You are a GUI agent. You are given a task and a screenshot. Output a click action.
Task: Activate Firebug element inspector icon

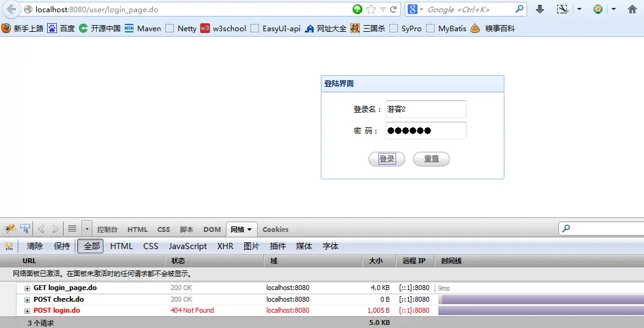[25, 229]
